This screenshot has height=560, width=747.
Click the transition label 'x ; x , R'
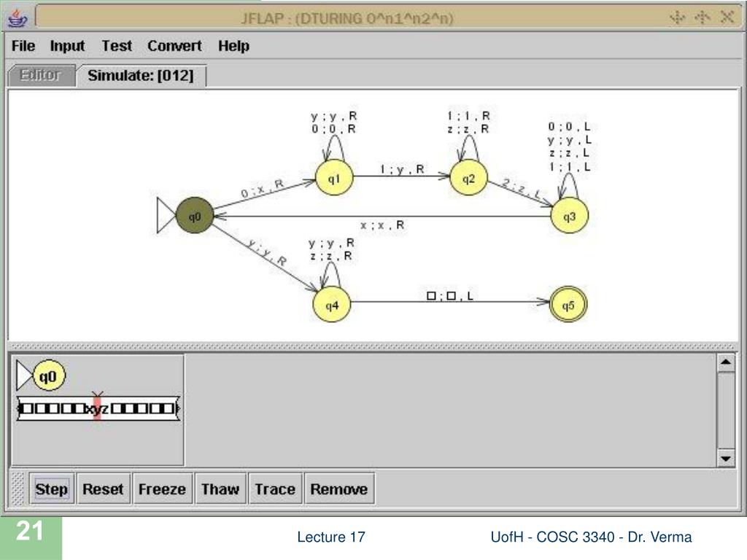coord(382,225)
